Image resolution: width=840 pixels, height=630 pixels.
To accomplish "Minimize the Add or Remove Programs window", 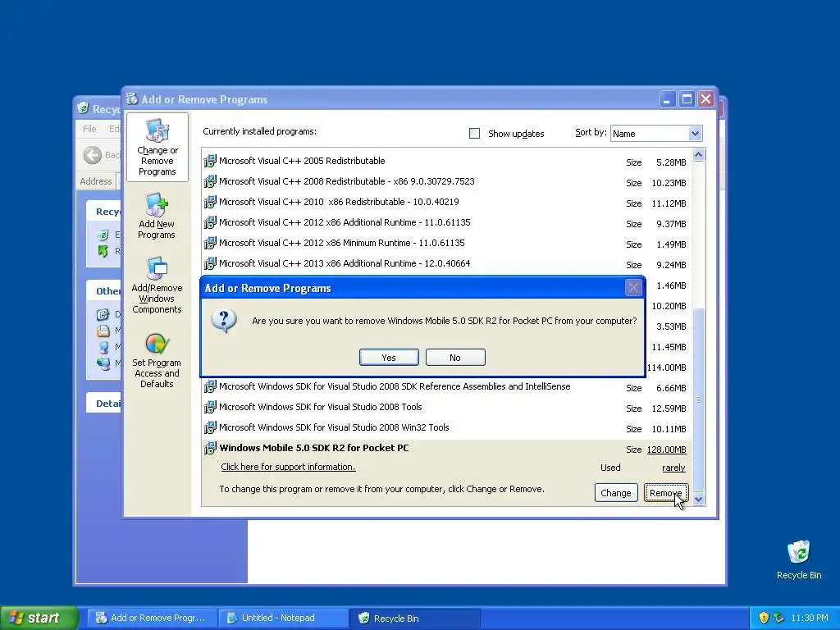I will tap(667, 99).
